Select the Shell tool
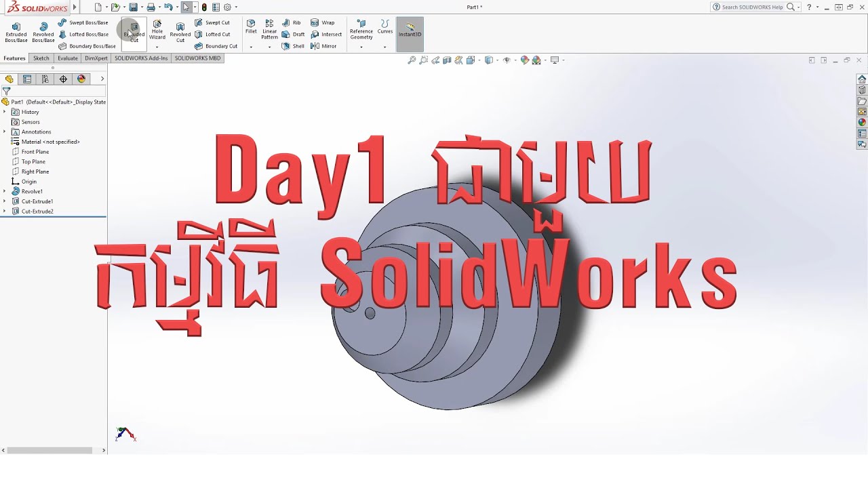 293,46
